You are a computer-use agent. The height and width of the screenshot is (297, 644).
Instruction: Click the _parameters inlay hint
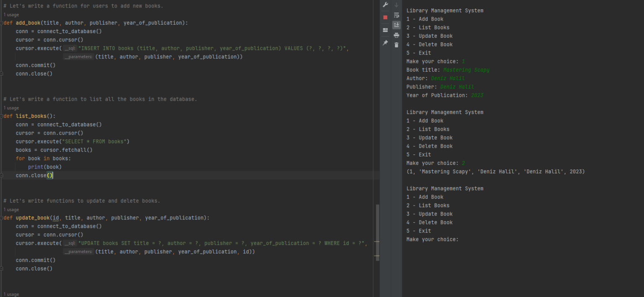78,57
